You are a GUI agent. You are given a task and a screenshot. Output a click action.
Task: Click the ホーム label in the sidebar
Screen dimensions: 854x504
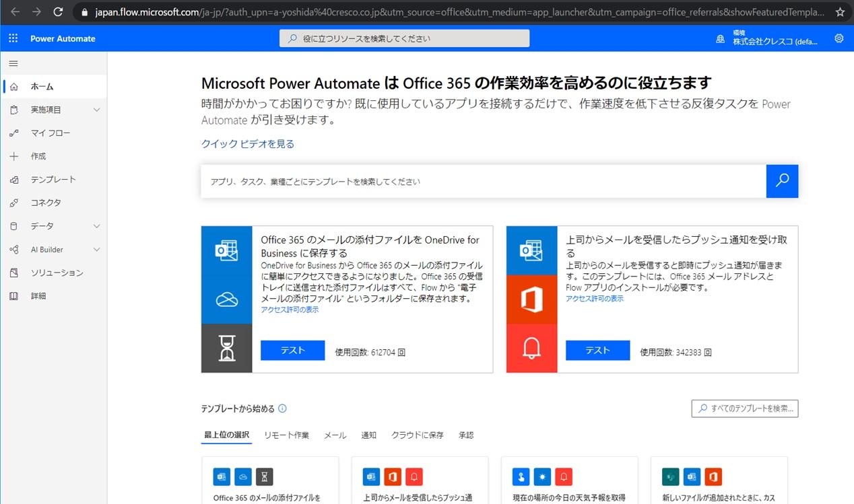coord(42,87)
